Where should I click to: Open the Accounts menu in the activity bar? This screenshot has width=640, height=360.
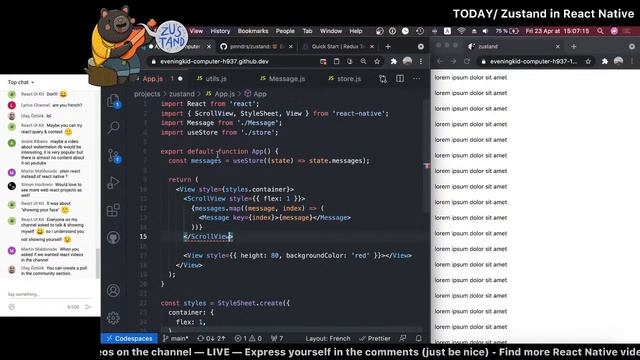click(x=113, y=290)
